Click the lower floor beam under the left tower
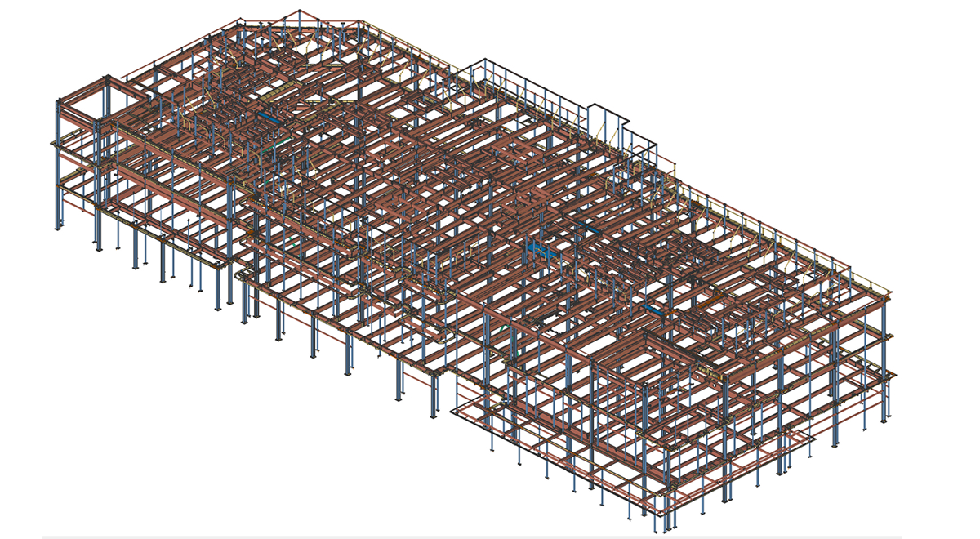 [x=78, y=177]
